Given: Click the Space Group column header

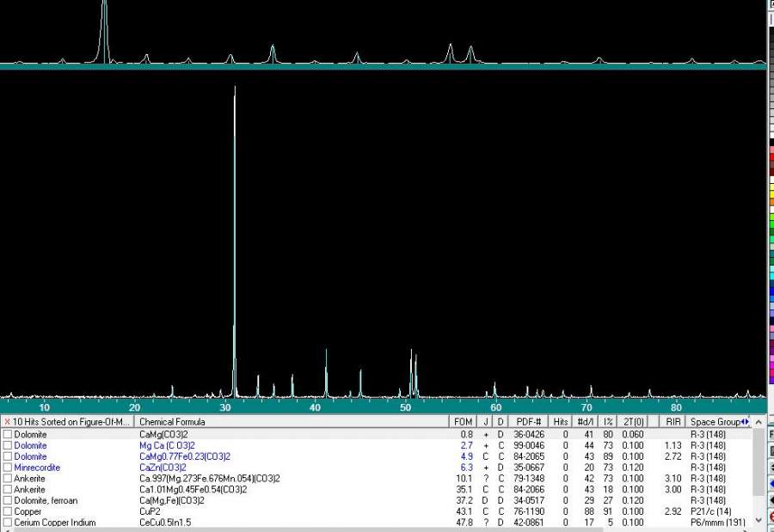Looking at the screenshot, I should click(x=714, y=422).
